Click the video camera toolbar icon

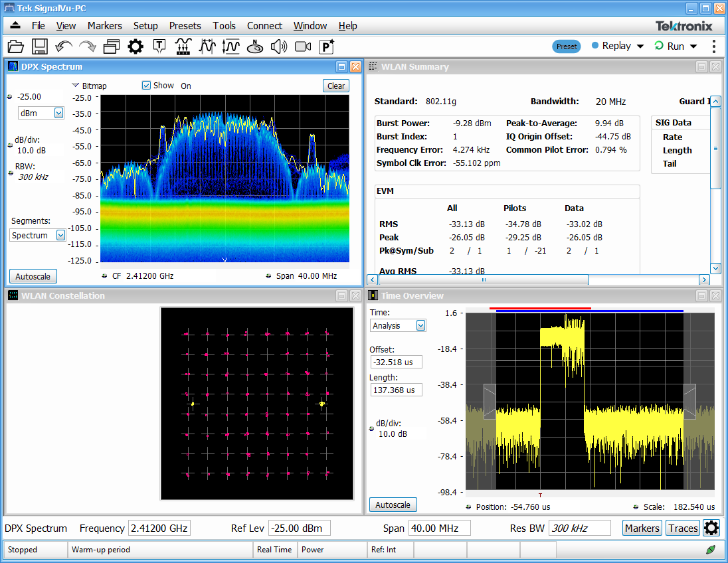303,46
